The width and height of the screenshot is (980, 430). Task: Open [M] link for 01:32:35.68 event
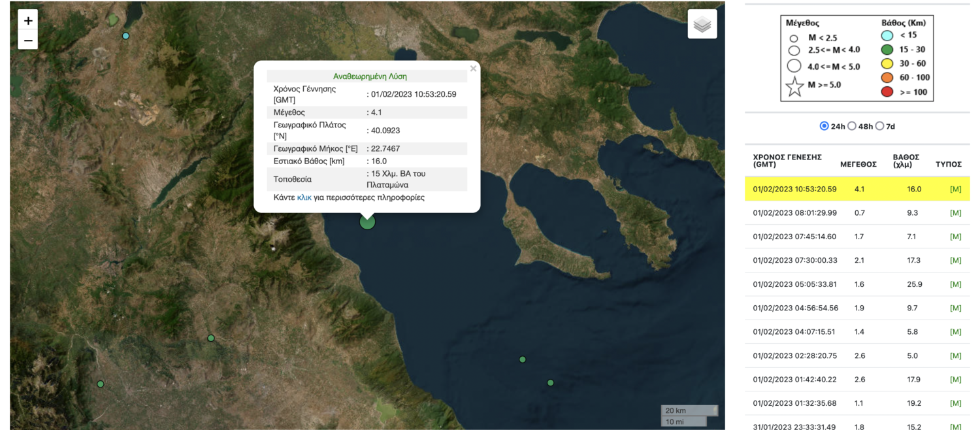956,403
